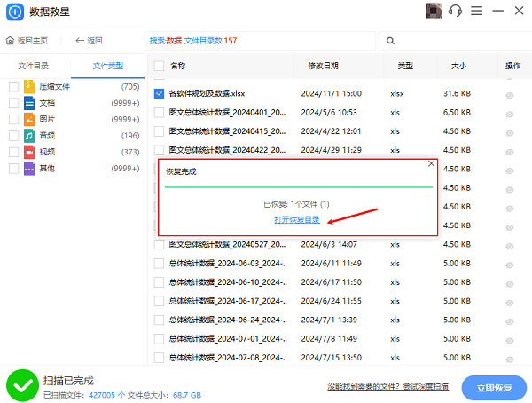Sort by 名称 column header
The height and width of the screenshot is (403, 532).
[178, 66]
